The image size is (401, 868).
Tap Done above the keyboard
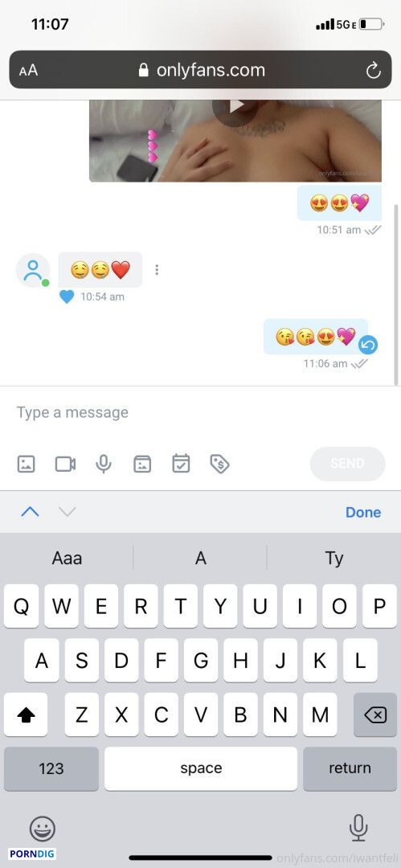[363, 512]
